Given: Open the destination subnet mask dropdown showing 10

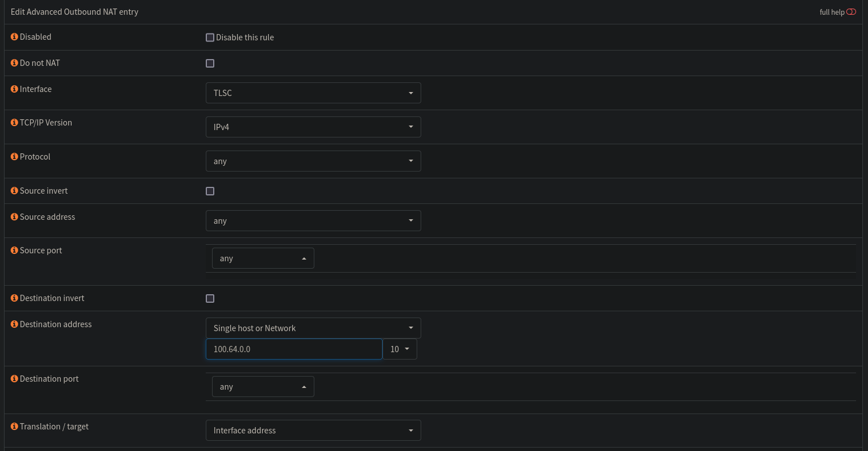Looking at the screenshot, I should tap(400, 349).
